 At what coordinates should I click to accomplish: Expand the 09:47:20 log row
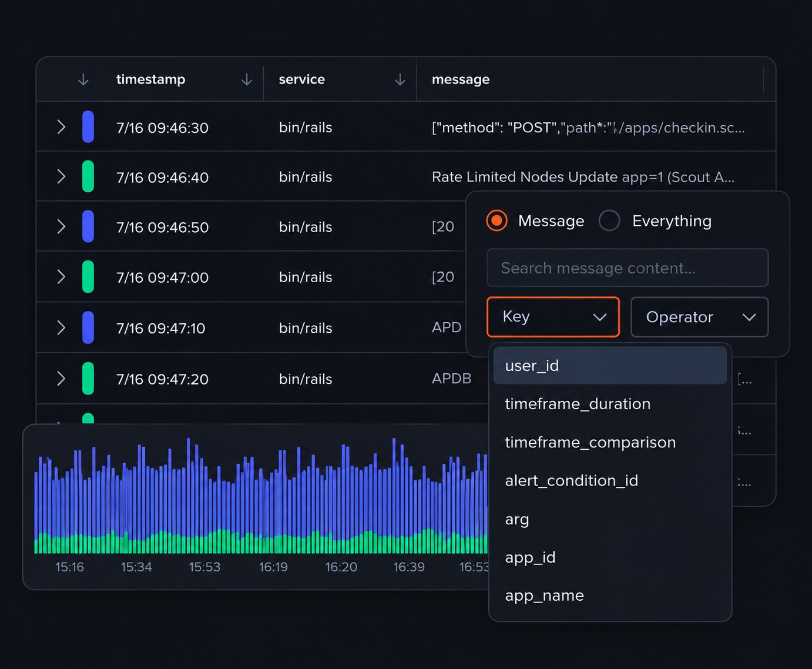point(61,378)
